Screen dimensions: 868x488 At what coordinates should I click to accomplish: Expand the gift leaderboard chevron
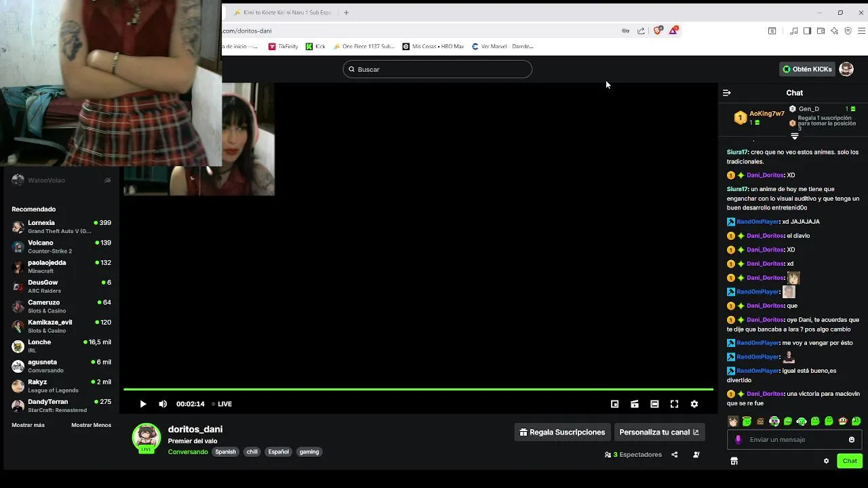795,136
